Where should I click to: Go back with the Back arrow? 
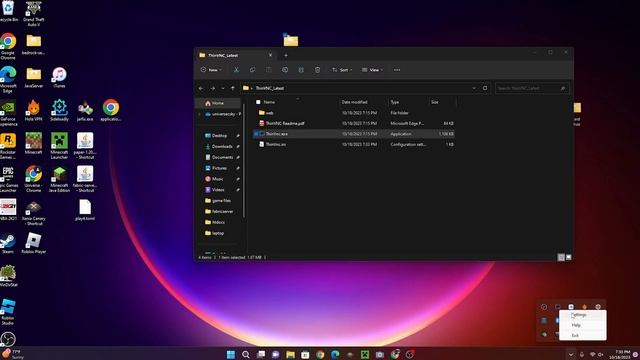(x=201, y=88)
